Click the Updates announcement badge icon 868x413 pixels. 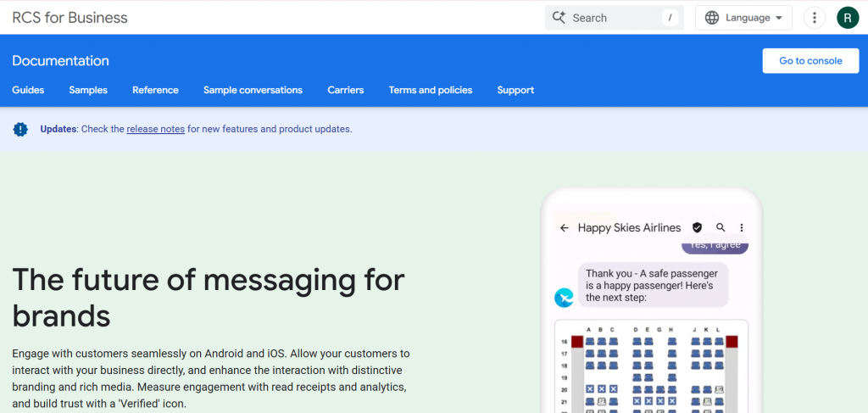(20, 130)
